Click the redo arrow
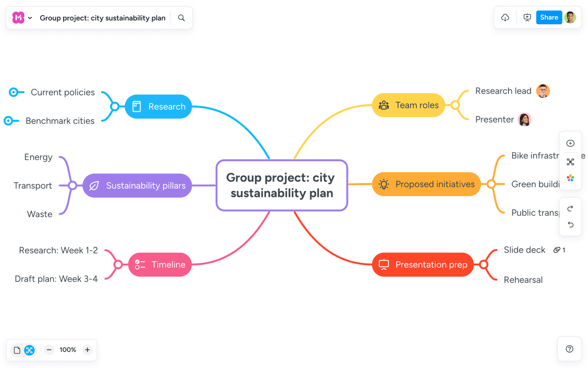Screen dimensions: 588x368 click(570, 209)
